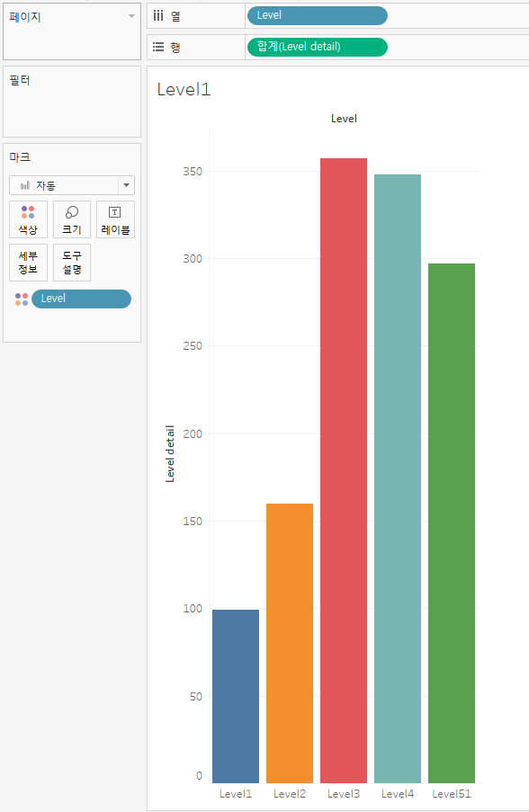Select the teal Level4 bar

coord(398,478)
